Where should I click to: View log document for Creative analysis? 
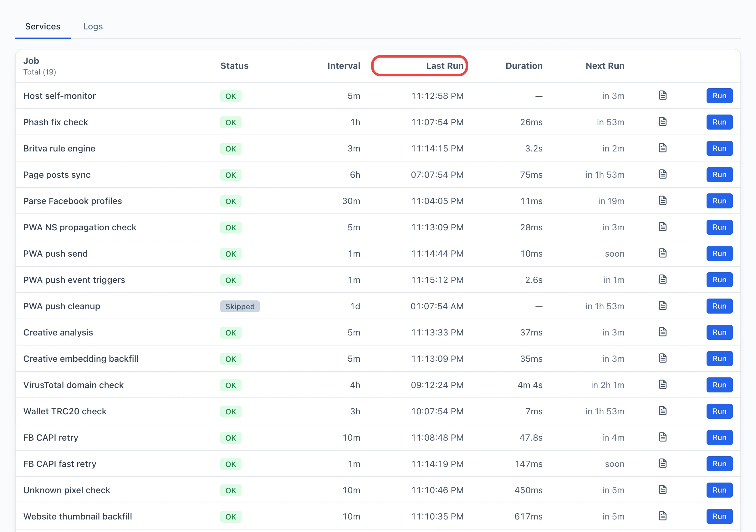pyautogui.click(x=662, y=332)
